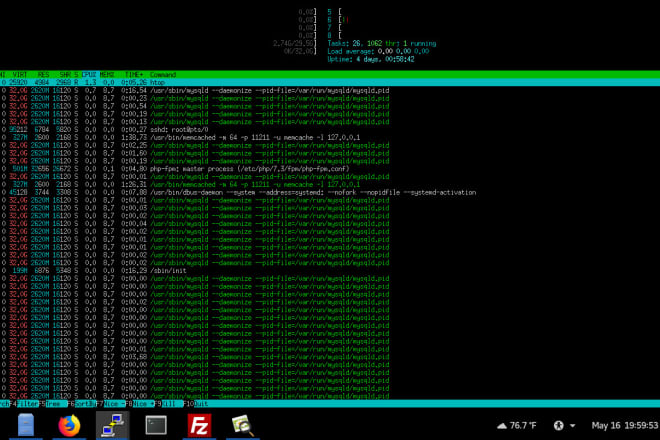The image size is (660, 440).
Task: Select the highlighted htop process row
Action: (330, 83)
